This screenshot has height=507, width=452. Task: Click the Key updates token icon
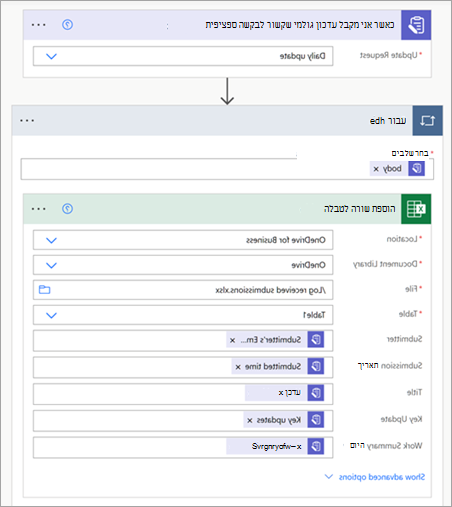pos(316,420)
